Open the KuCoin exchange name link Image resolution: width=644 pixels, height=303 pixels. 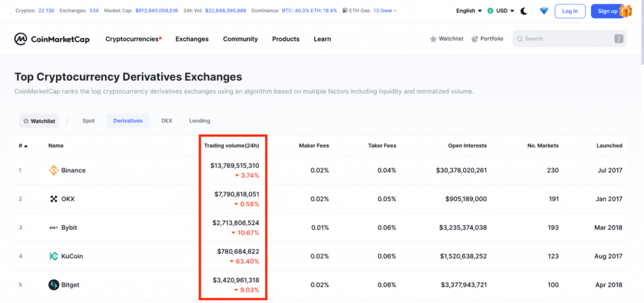click(72, 256)
